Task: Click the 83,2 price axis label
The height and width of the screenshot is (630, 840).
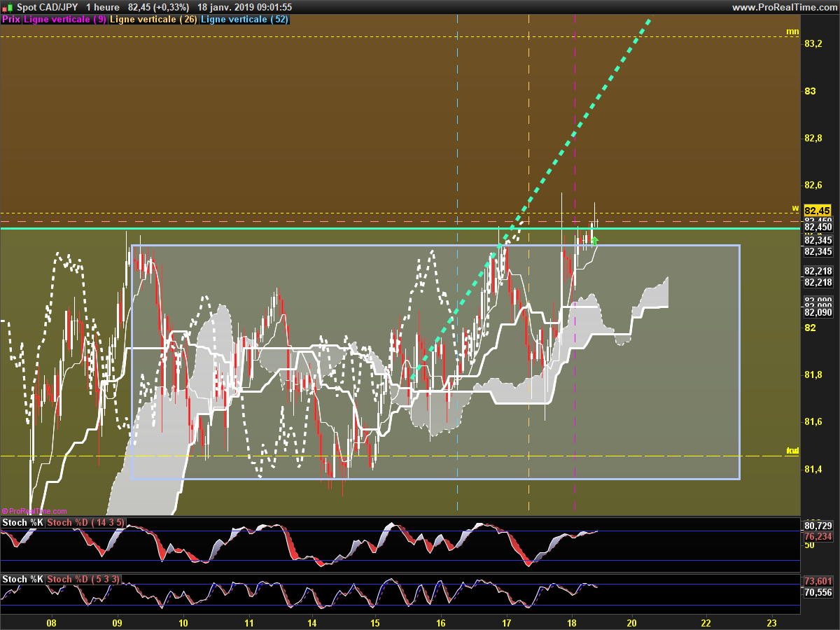Action: [x=813, y=43]
